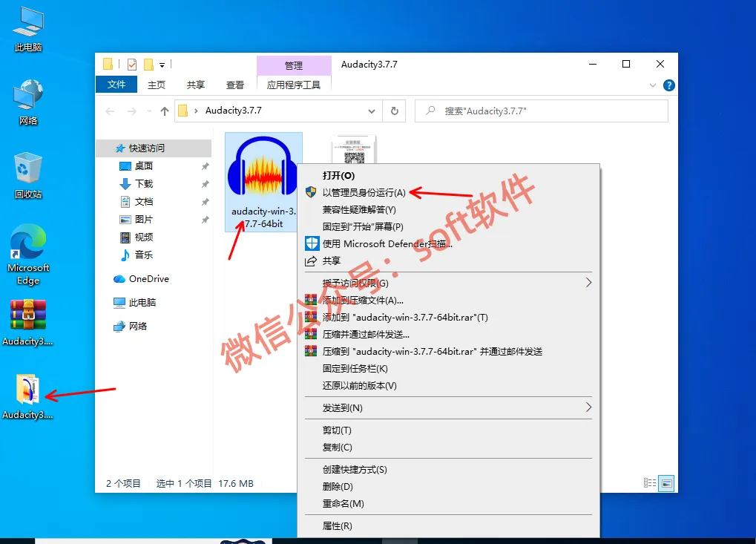Click the Properties quick access toolbar icon
This screenshot has width=756, height=544.
[131, 64]
